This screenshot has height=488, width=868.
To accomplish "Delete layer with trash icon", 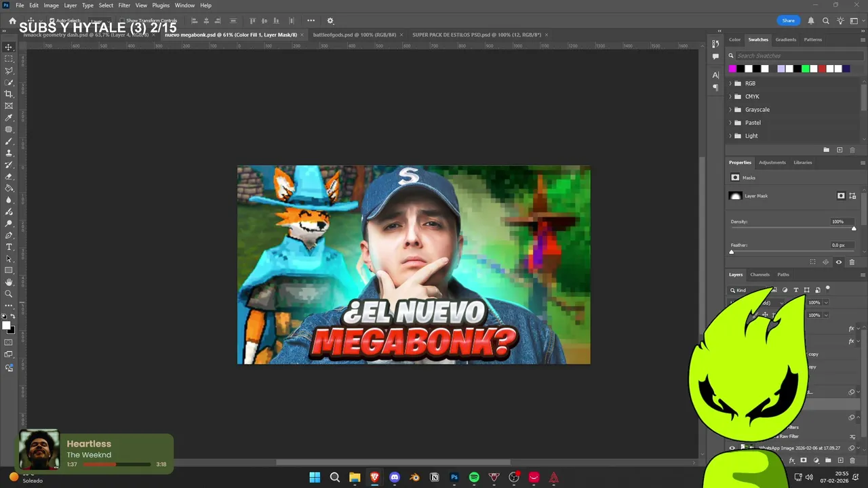I will pyautogui.click(x=852, y=460).
